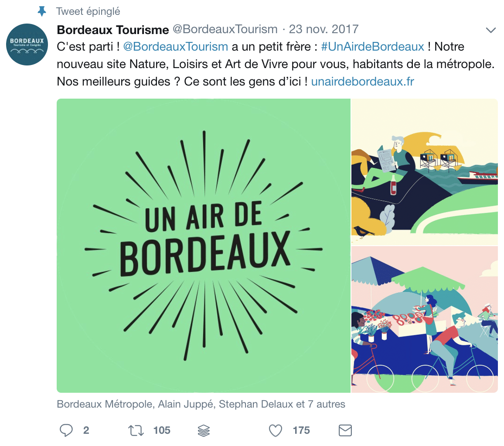Like the tweet with heart icon

276,430
